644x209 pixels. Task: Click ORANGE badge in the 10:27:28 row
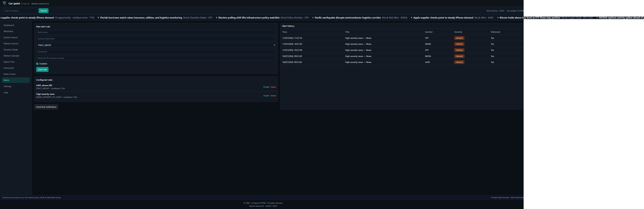tap(459, 50)
